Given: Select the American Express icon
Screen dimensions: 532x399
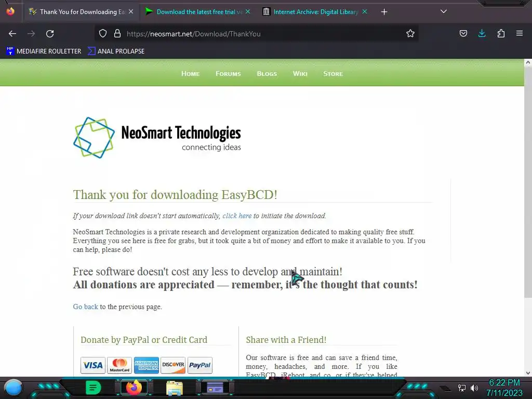Looking at the screenshot, I should point(146,365).
